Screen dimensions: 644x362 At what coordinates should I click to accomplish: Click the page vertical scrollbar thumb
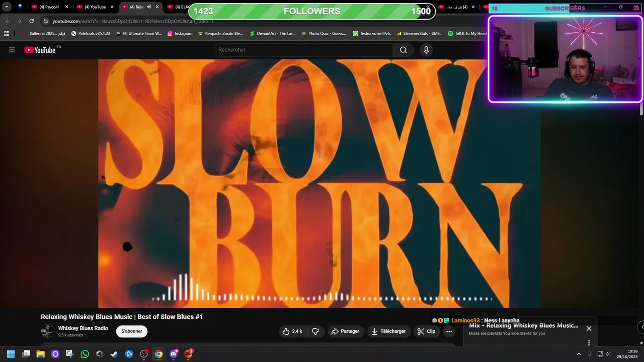[641, 109]
